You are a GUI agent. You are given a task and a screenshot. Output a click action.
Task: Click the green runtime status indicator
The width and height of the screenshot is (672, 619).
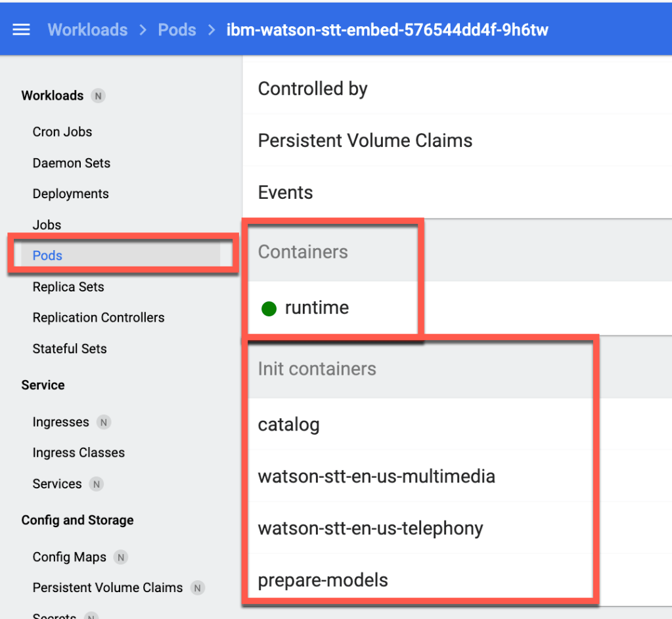[269, 309]
